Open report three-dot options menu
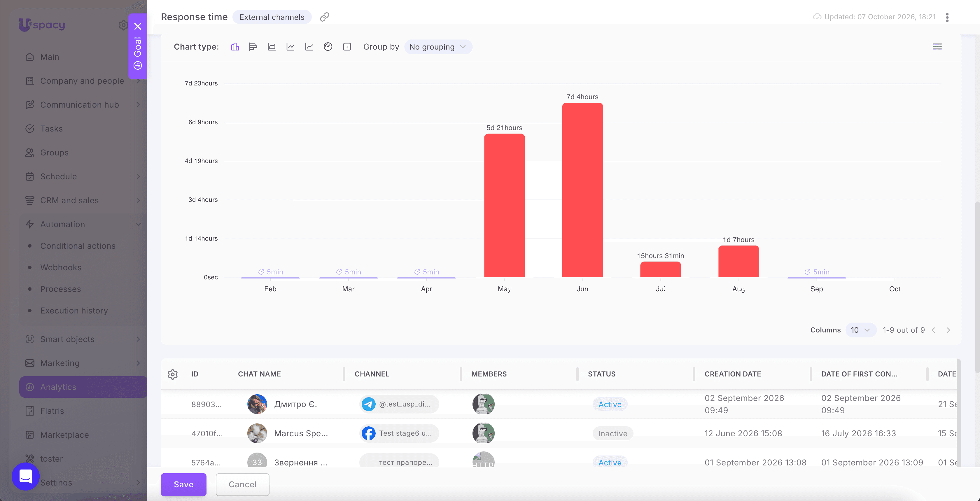 coord(947,17)
